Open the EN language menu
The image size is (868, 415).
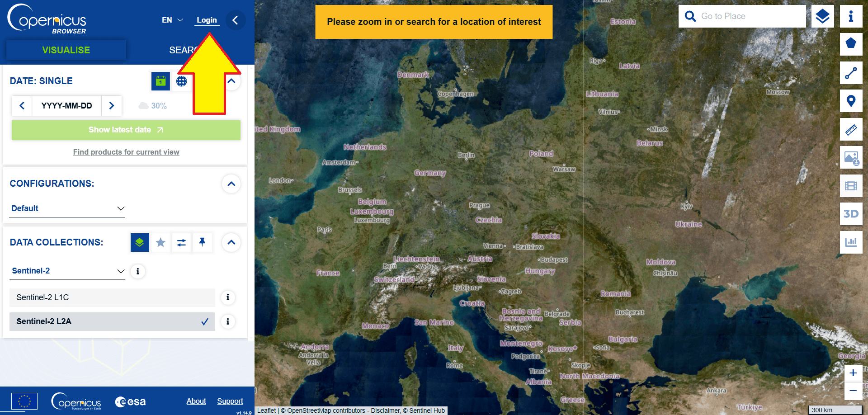(172, 20)
